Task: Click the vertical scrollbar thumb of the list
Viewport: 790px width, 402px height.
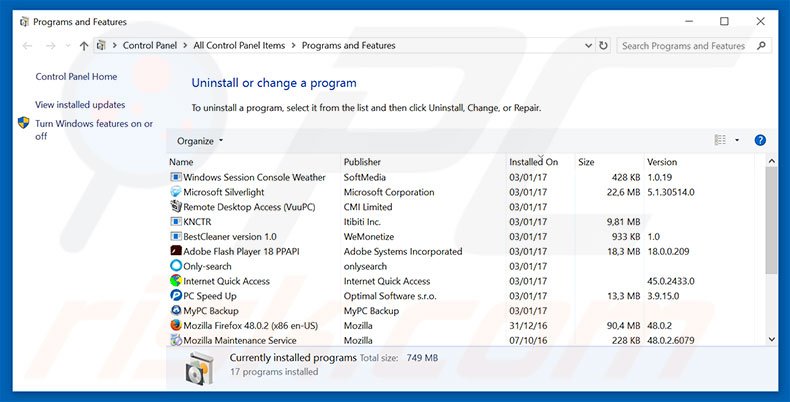Action: [771, 220]
